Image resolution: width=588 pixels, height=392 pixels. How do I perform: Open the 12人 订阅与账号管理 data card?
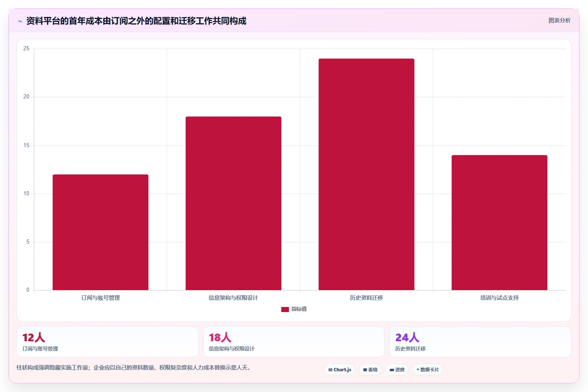(107, 342)
